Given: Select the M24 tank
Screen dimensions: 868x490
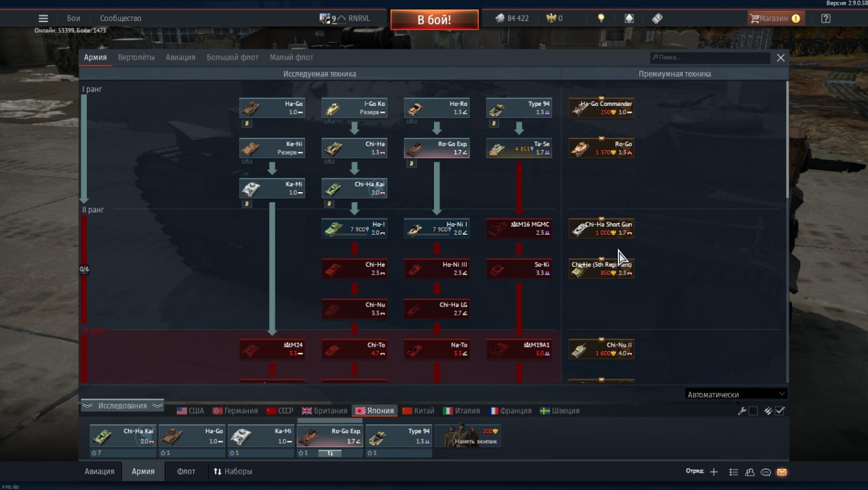Looking at the screenshot, I should click(272, 349).
